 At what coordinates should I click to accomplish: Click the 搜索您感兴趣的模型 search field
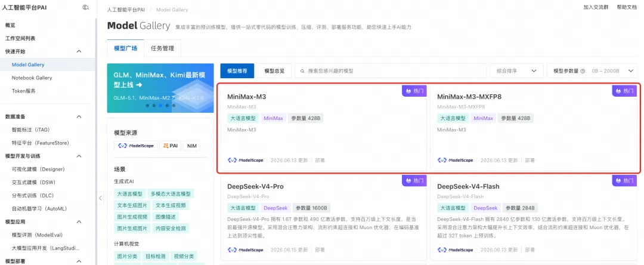point(391,71)
